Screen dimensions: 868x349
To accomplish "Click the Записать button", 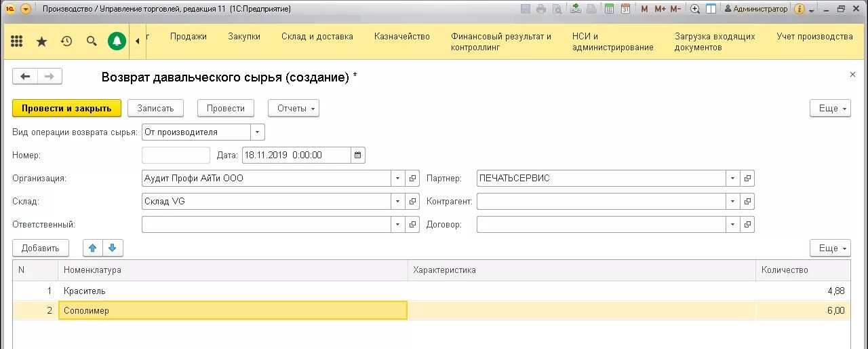I will [156, 108].
